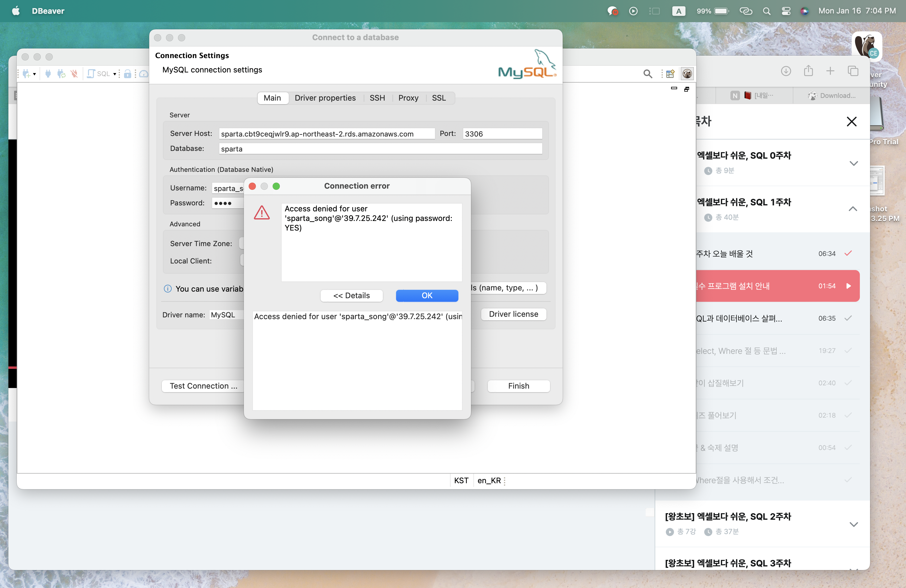Viewport: 906px width, 588px height.
Task: Click the Safari tab overview icon
Action: tap(853, 71)
